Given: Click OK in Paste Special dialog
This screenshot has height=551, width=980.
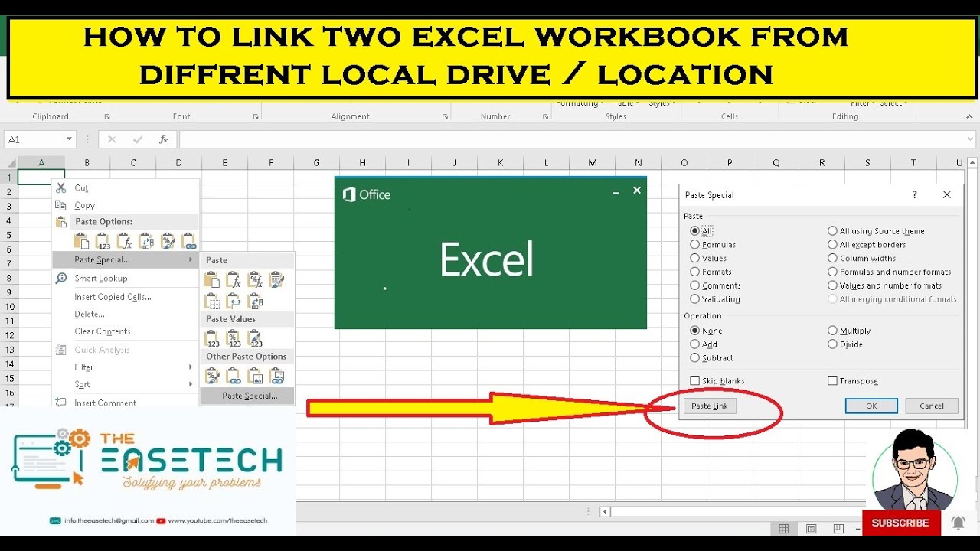Looking at the screenshot, I should 871,406.
